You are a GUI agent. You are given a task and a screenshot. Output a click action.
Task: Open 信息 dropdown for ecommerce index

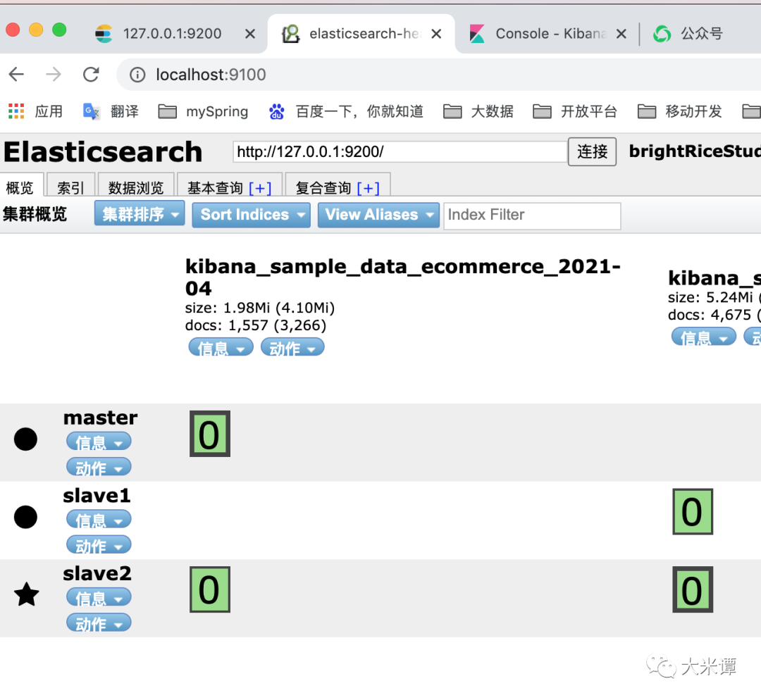point(221,347)
